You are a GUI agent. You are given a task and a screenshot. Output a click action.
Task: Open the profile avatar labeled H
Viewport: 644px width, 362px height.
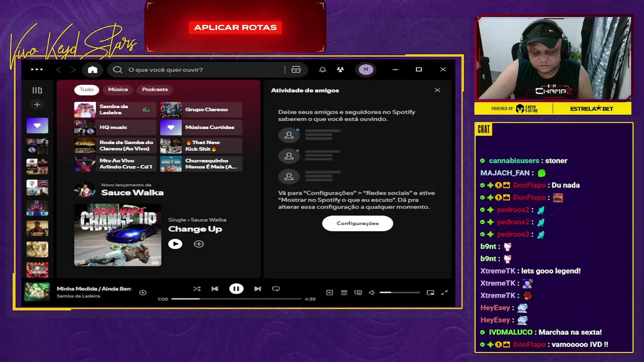click(366, 69)
